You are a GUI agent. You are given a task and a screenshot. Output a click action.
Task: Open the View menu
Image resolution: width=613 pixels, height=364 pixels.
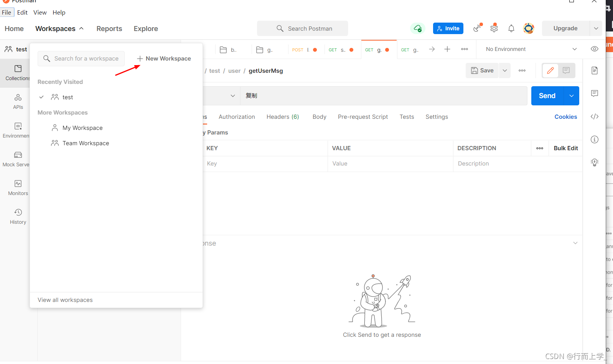(x=40, y=12)
